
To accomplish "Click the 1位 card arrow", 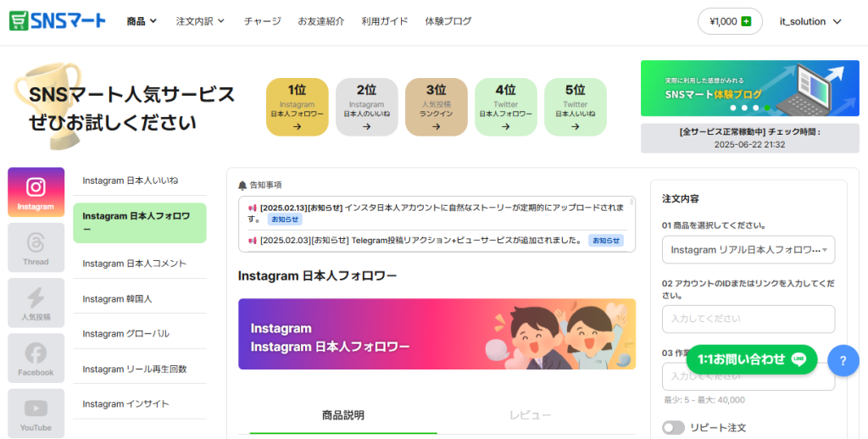I will pyautogui.click(x=298, y=126).
